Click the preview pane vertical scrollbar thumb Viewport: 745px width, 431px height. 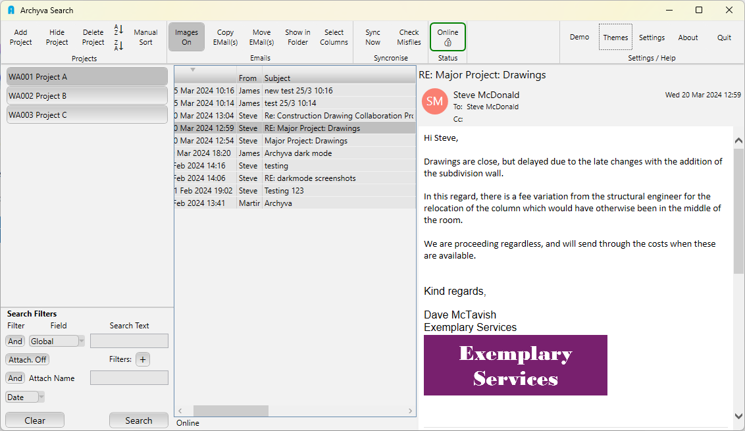pyautogui.click(x=738, y=210)
